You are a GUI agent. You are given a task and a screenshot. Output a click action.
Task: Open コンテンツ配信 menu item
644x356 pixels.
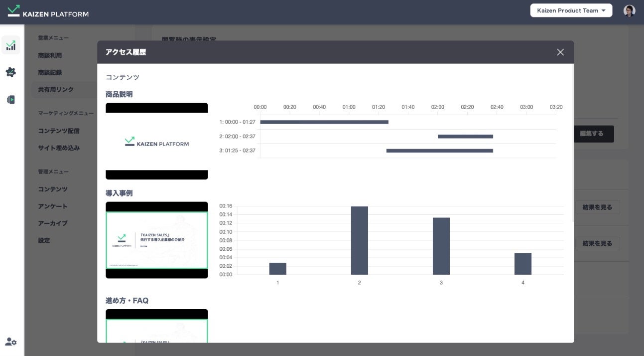(59, 131)
